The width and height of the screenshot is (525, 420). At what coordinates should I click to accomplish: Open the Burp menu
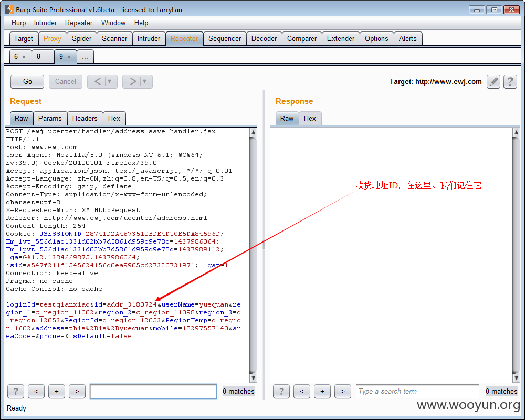tap(18, 23)
